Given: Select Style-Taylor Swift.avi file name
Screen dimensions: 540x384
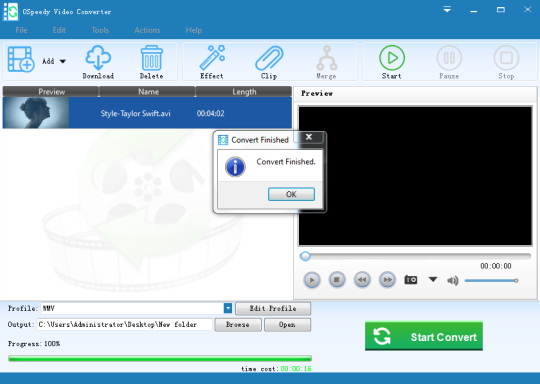Looking at the screenshot, I should click(x=135, y=114).
